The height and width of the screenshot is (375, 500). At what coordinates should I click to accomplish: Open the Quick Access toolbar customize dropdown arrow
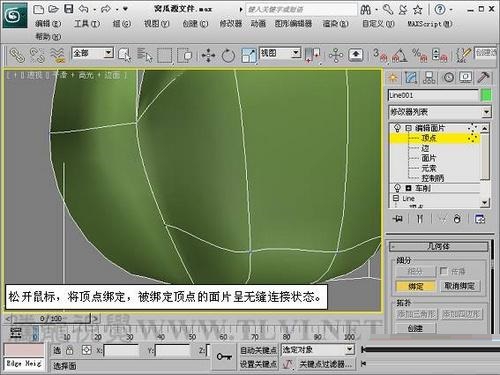pyautogui.click(x=125, y=9)
